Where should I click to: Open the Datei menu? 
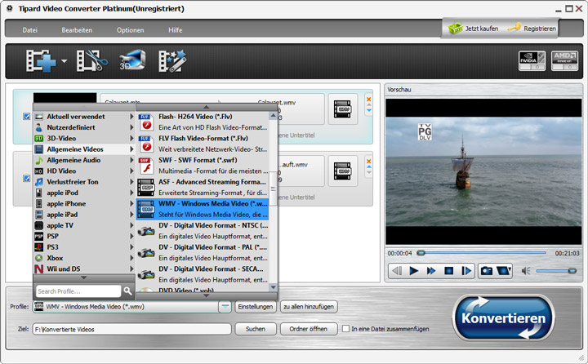pyautogui.click(x=29, y=30)
